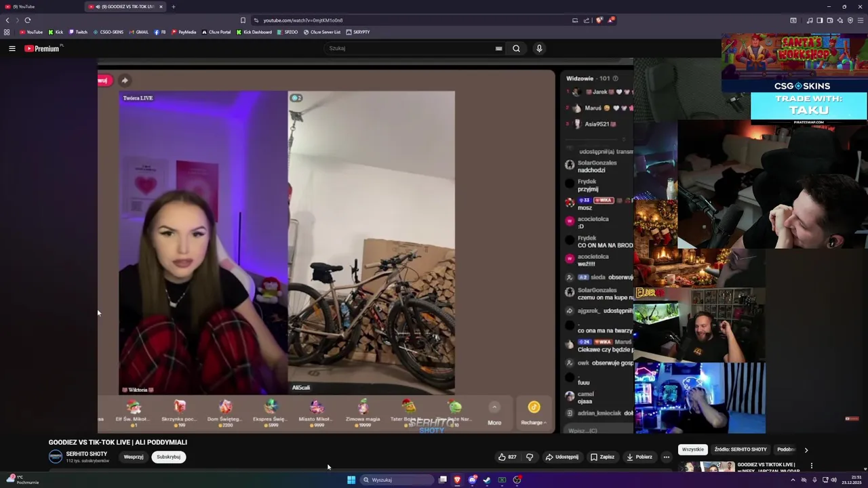Open Brave VPN shield icon
The height and width of the screenshot is (488, 868).
click(x=850, y=20)
